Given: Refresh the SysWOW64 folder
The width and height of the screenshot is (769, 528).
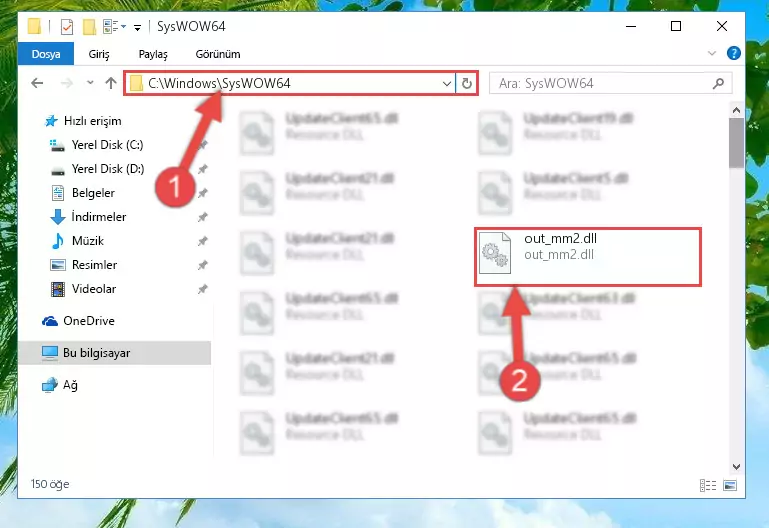Looking at the screenshot, I should coord(466,84).
